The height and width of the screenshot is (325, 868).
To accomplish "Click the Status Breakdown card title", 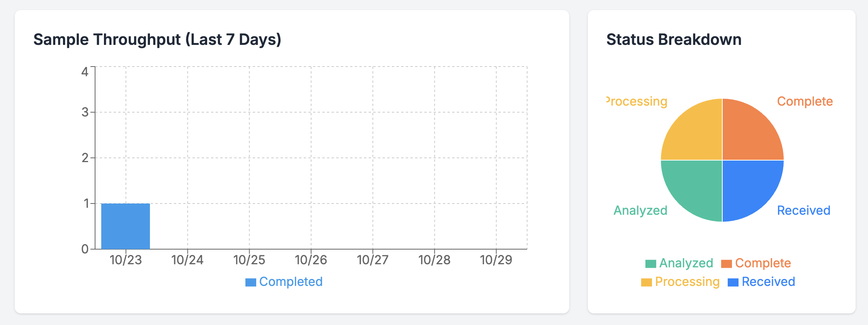I will coord(674,39).
